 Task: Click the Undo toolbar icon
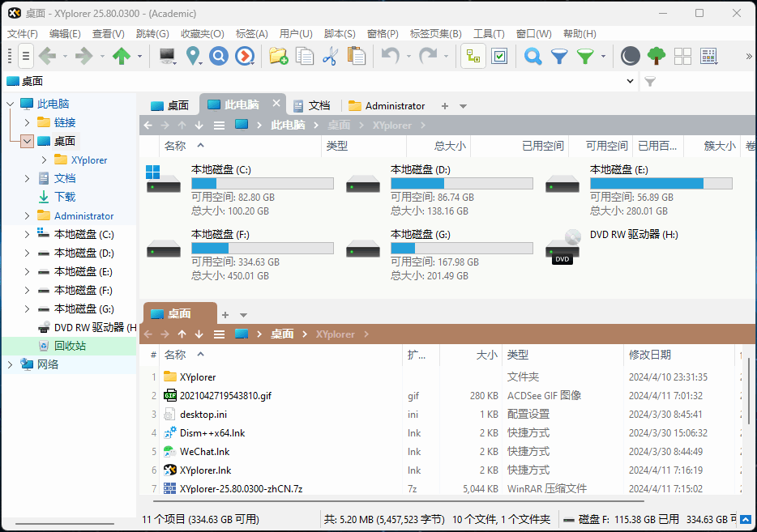point(390,56)
